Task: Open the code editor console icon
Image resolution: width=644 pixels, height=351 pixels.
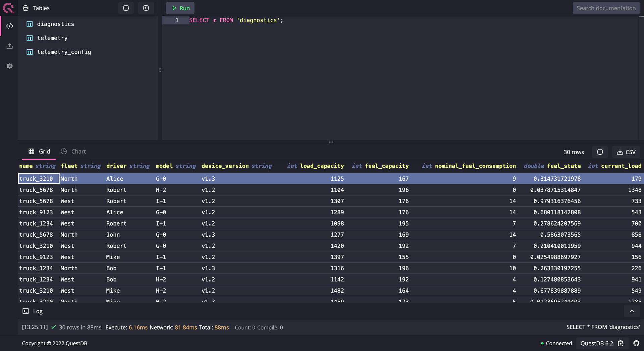Action: pyautogui.click(x=10, y=26)
